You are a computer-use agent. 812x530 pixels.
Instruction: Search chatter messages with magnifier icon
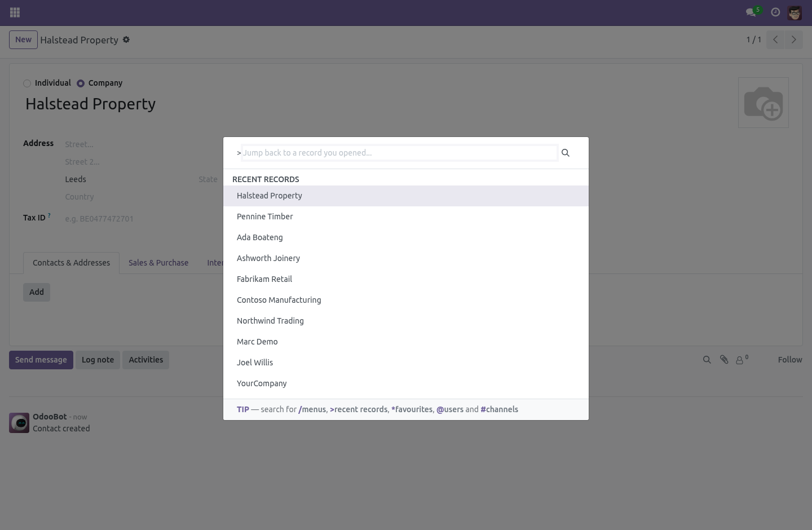coord(707,360)
